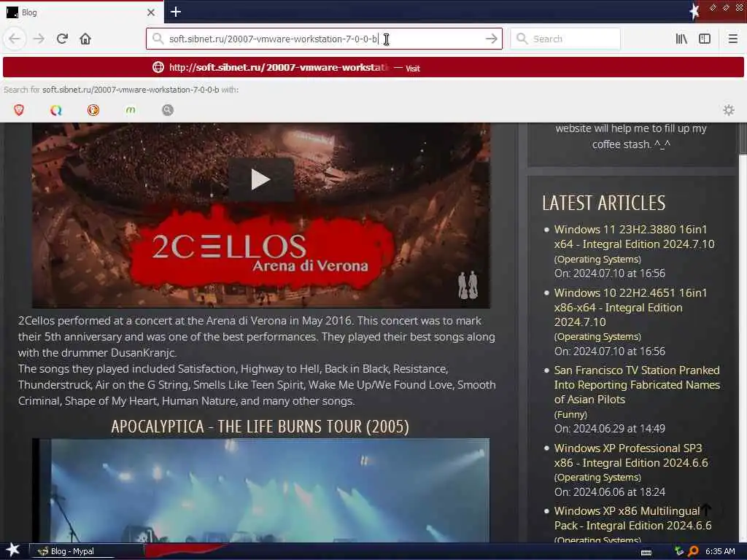Go back to the previous page

(15, 39)
